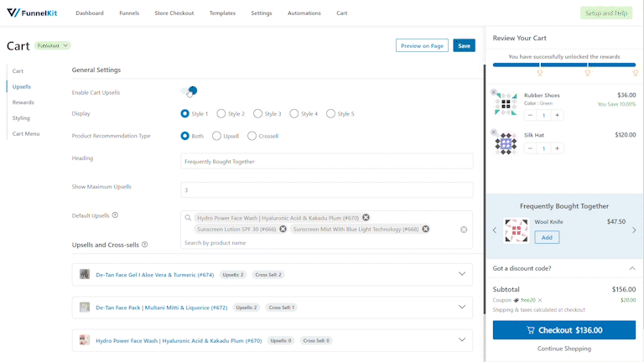Select display Style 4

[x=294, y=114]
